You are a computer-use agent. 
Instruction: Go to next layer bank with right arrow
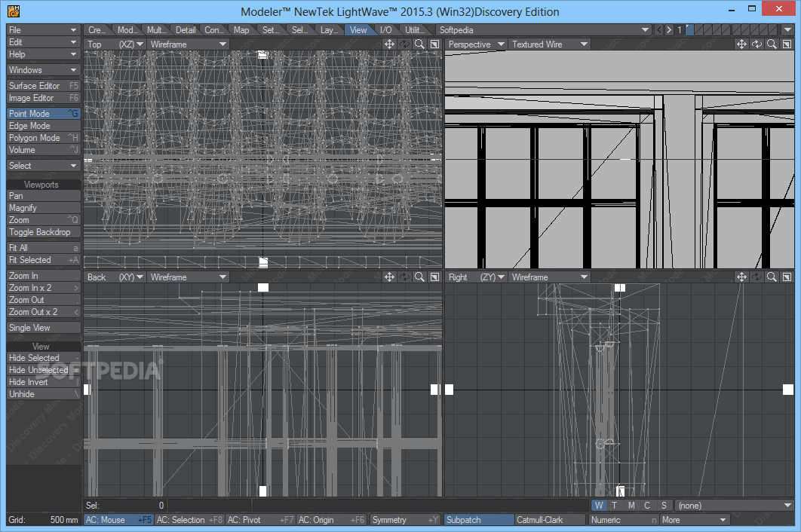click(x=669, y=30)
